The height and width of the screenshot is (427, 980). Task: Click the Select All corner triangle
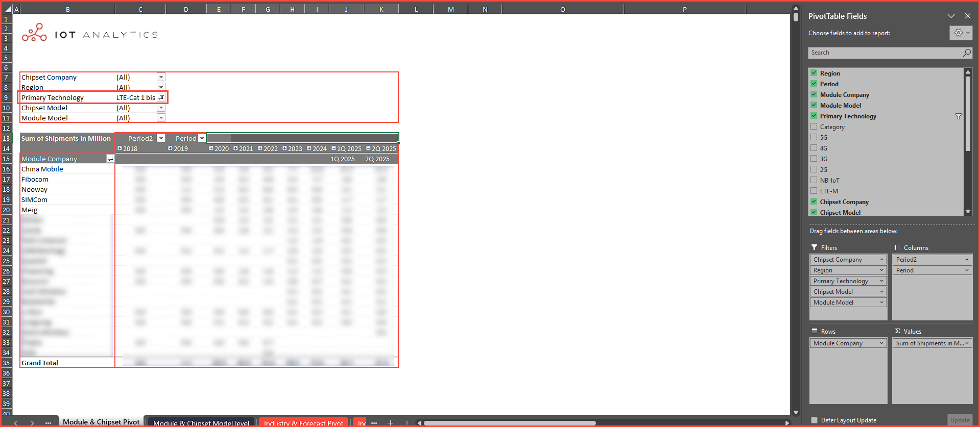pyautogui.click(x=8, y=9)
